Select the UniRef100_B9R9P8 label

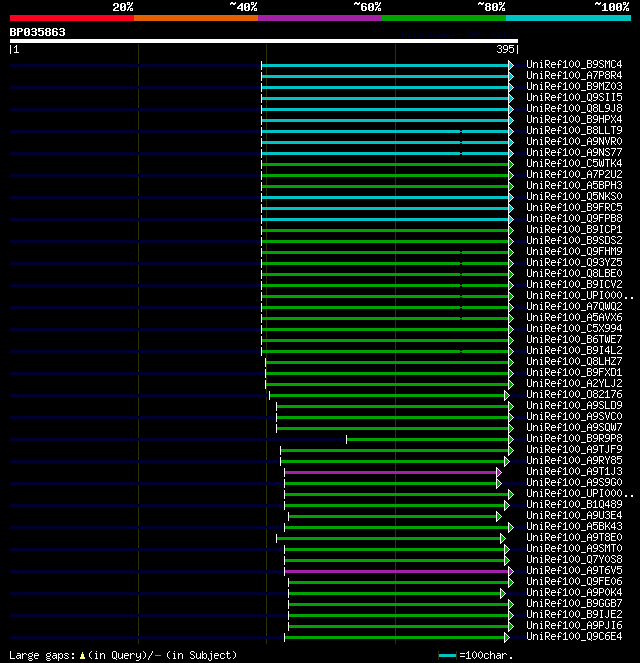point(574,438)
